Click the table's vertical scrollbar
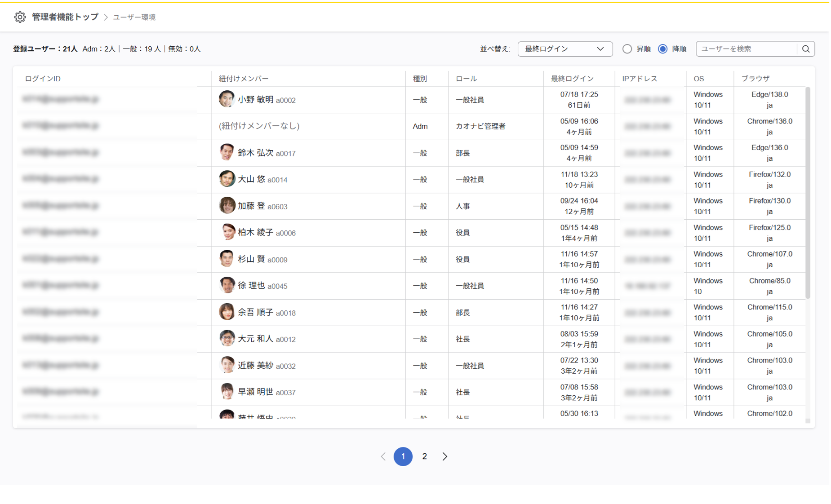Image resolution: width=831 pixels, height=504 pixels. (807, 193)
